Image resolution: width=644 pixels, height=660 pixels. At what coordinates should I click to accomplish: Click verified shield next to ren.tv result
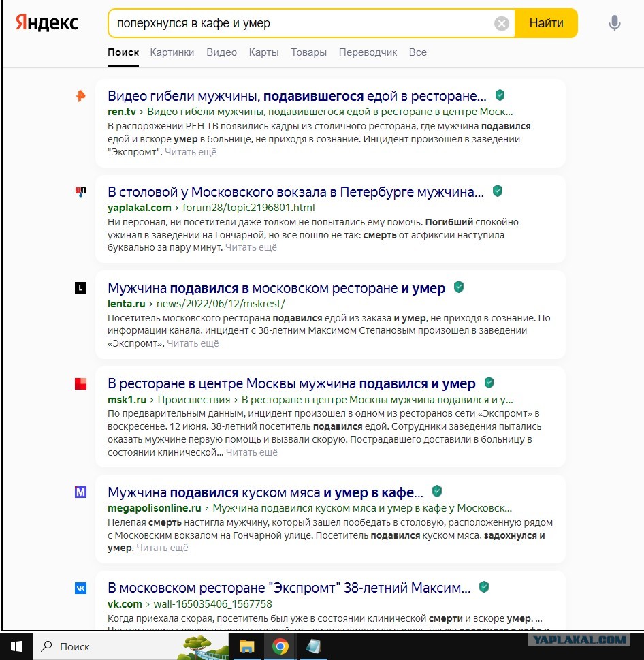pyautogui.click(x=500, y=95)
